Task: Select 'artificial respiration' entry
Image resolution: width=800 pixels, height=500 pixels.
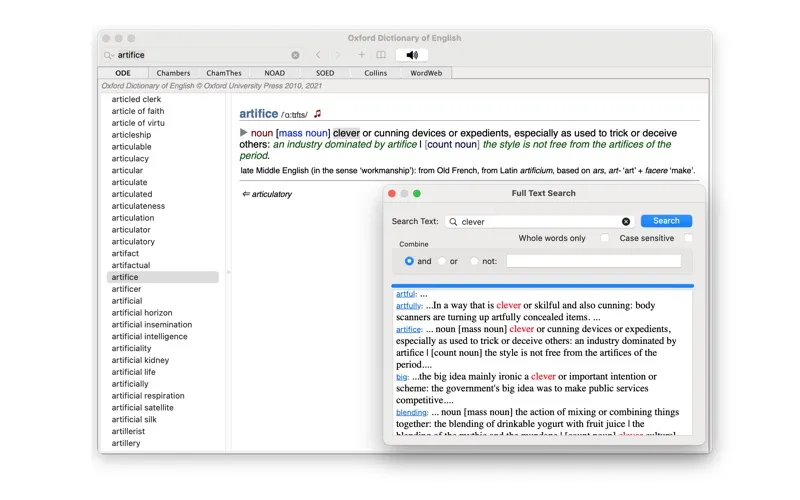Action: coord(148,395)
